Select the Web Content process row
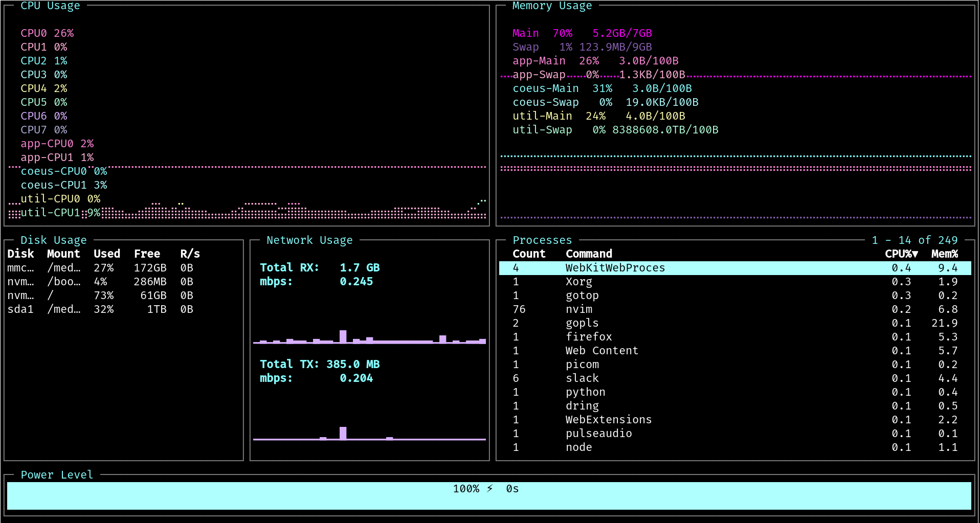The height and width of the screenshot is (523, 980). pos(735,351)
